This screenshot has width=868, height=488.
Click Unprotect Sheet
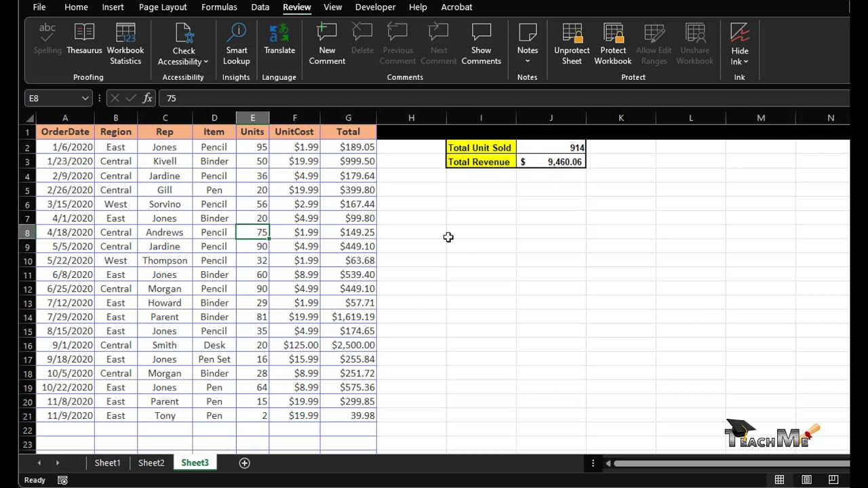pyautogui.click(x=572, y=44)
